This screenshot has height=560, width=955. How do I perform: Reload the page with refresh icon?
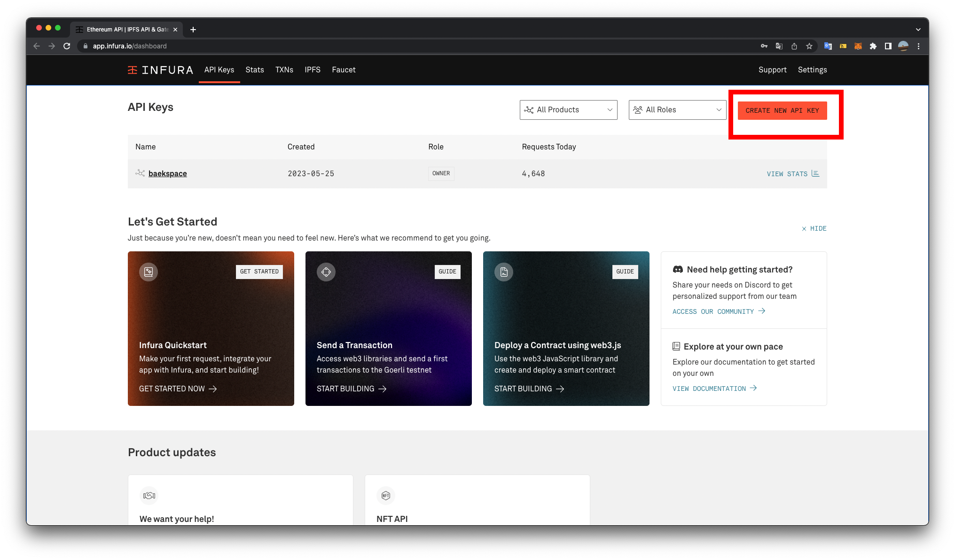(67, 46)
